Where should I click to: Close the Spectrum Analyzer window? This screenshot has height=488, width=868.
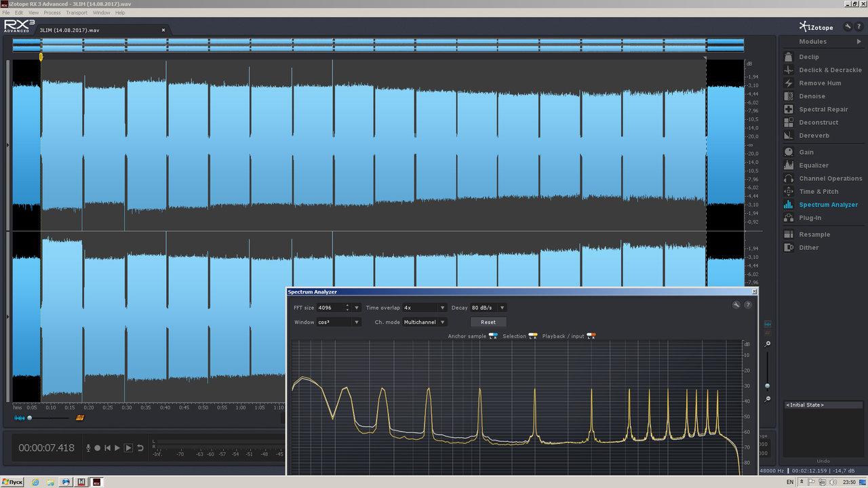754,291
